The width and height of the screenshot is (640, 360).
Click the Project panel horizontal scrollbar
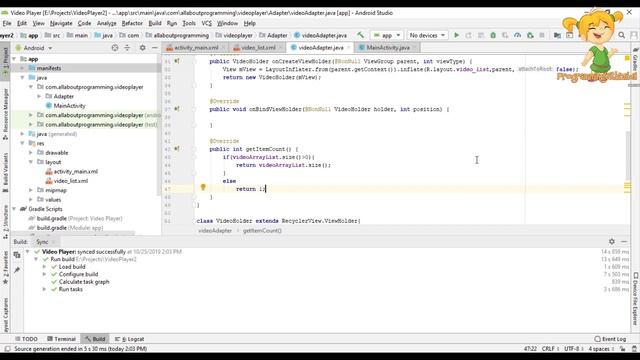(x=73, y=233)
